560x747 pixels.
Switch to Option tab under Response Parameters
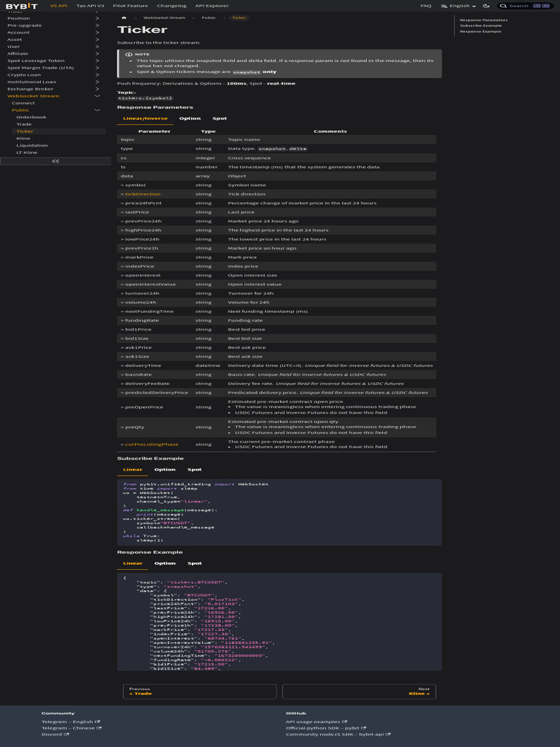pyautogui.click(x=190, y=118)
